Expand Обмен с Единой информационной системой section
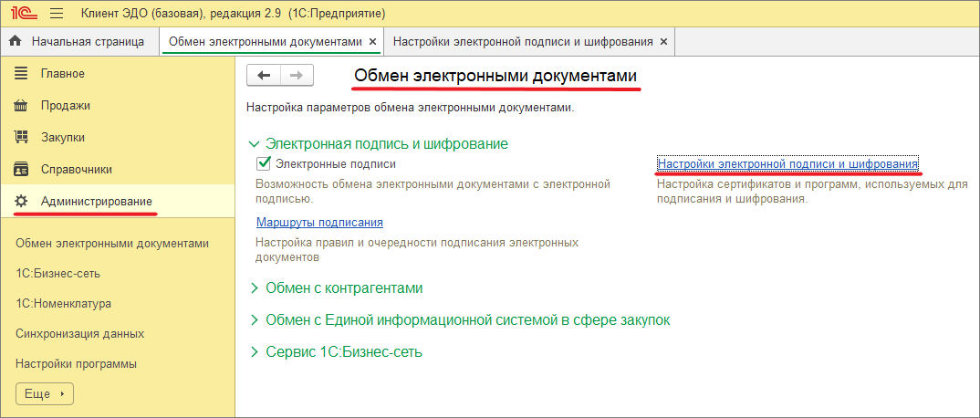This screenshot has width=980, height=418. 254,320
